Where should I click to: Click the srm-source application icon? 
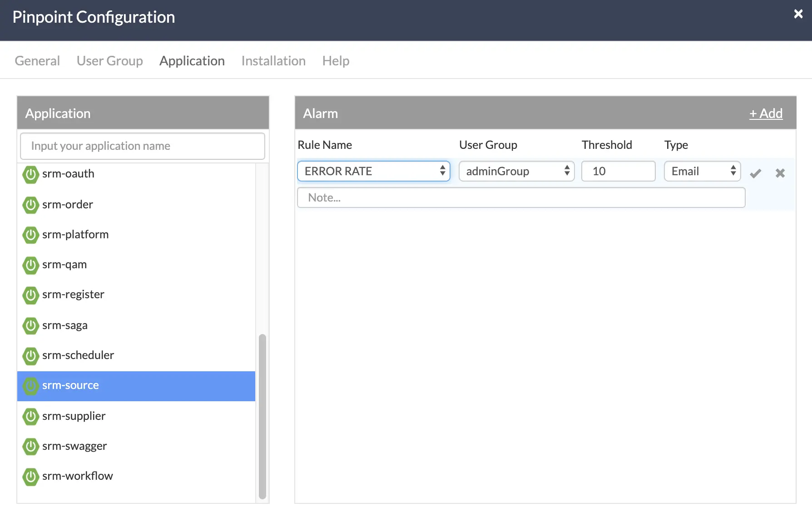[x=30, y=386]
